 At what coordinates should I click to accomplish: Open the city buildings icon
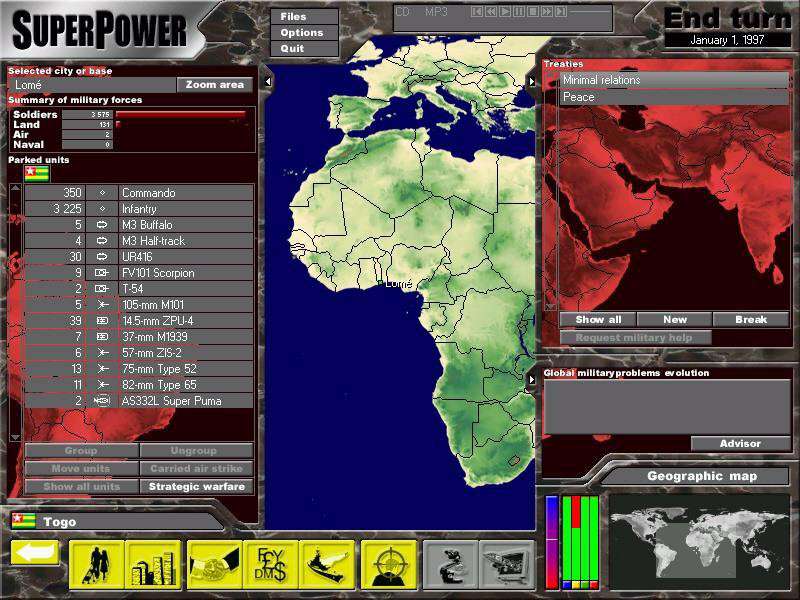pos(153,565)
